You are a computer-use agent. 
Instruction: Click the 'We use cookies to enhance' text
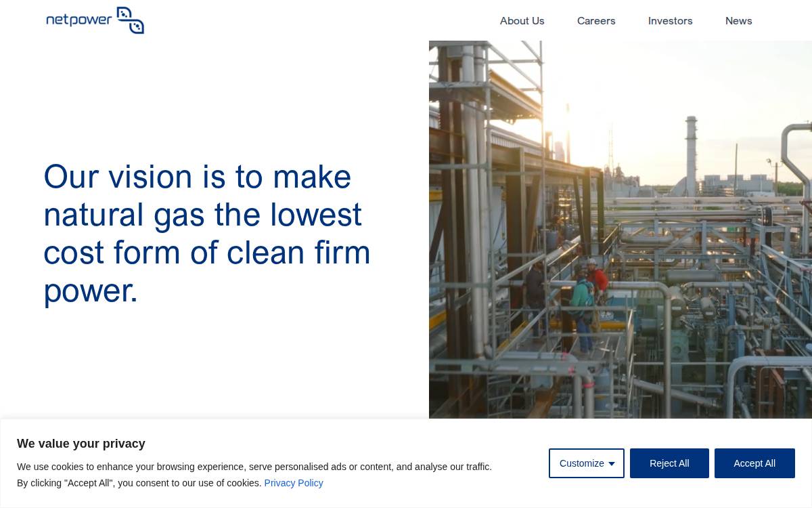(254, 475)
